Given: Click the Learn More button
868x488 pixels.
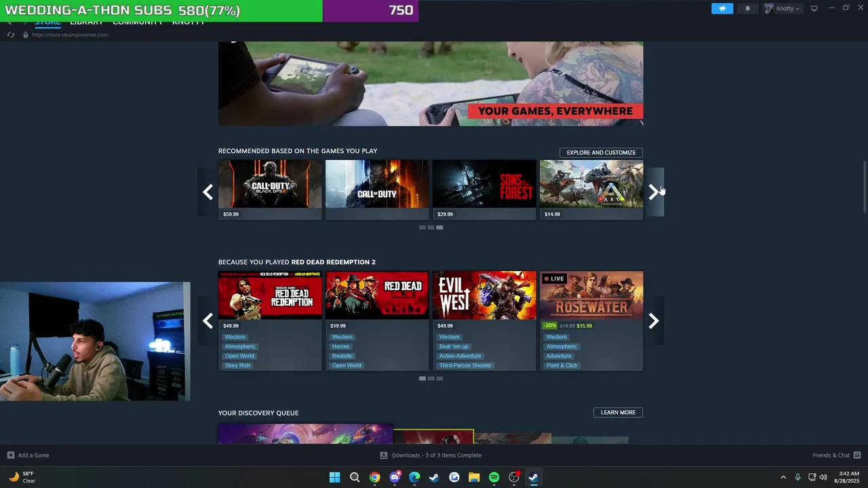Looking at the screenshot, I should point(618,412).
